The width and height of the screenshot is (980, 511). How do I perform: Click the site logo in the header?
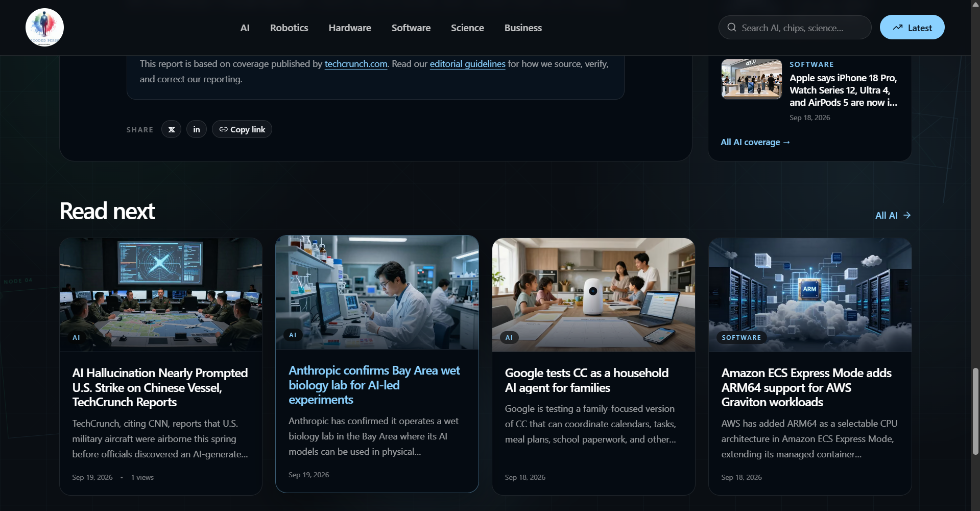click(x=44, y=28)
